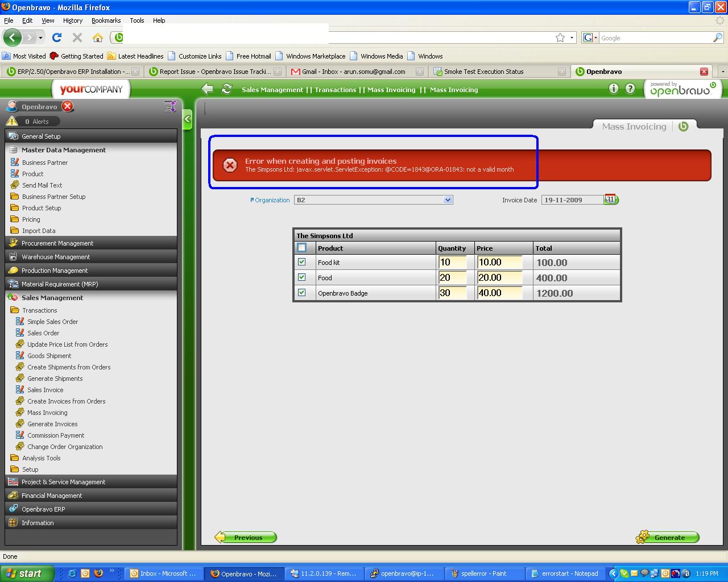The height and width of the screenshot is (582, 728).
Task: Uncheck the Food kit row checkbox
Action: click(302, 262)
